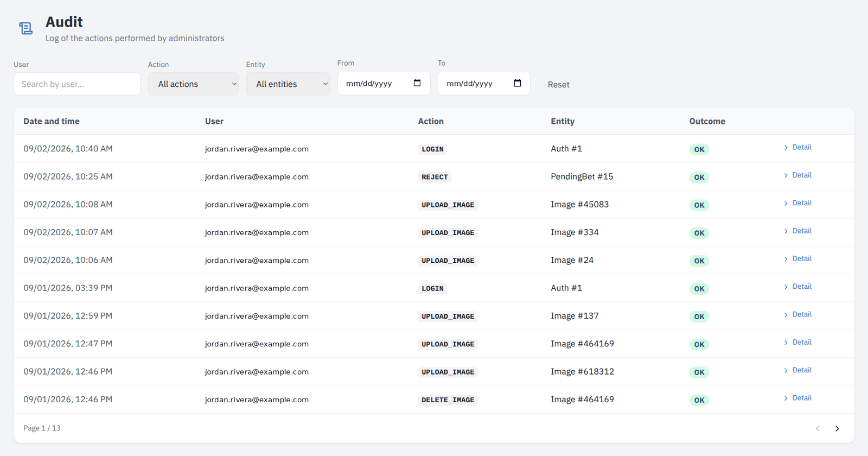
Task: Open the From date calendar picker icon
Action: [x=417, y=83]
